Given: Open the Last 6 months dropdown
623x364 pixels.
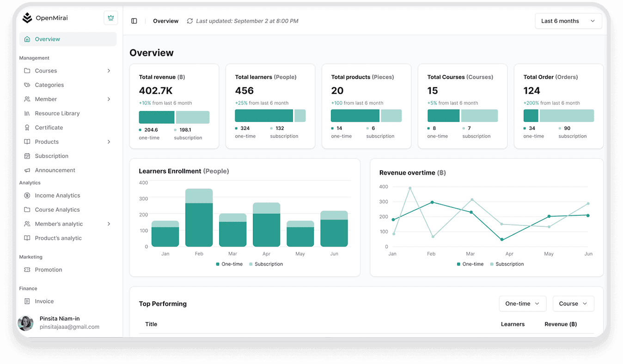Looking at the screenshot, I should coord(568,21).
